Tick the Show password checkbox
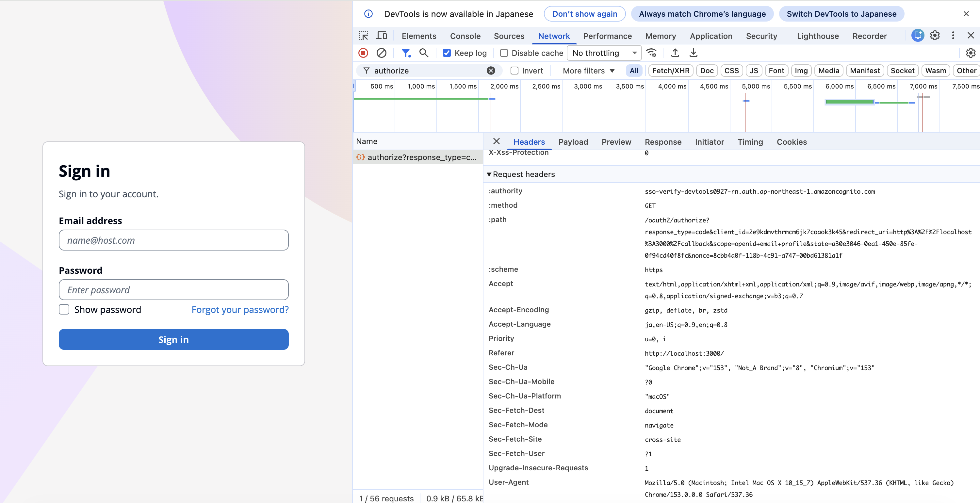 click(64, 309)
